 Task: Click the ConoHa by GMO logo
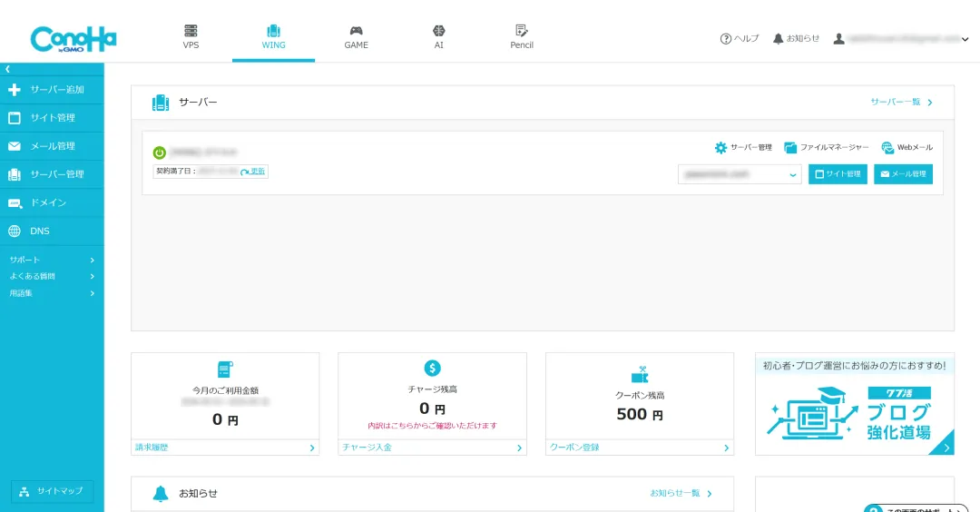(x=73, y=39)
